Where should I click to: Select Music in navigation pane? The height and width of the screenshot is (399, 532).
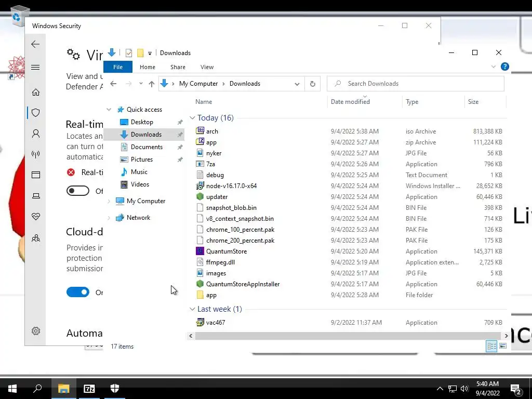139,172
